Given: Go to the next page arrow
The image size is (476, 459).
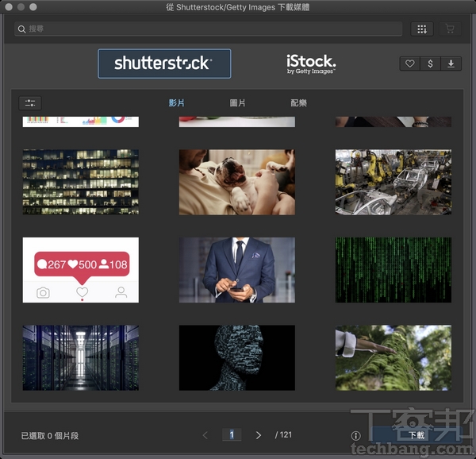Looking at the screenshot, I should 259,435.
